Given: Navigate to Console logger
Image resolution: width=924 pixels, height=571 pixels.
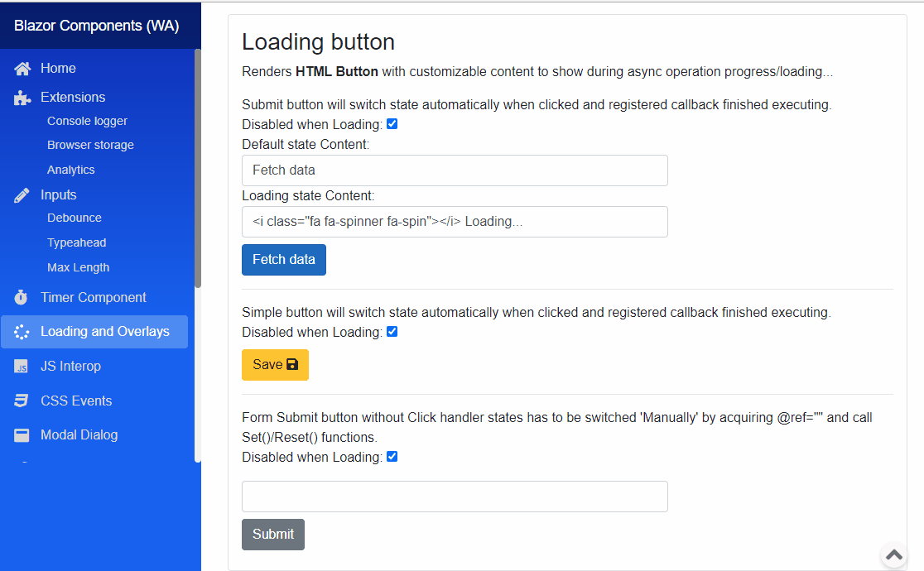Looking at the screenshot, I should coord(85,120).
